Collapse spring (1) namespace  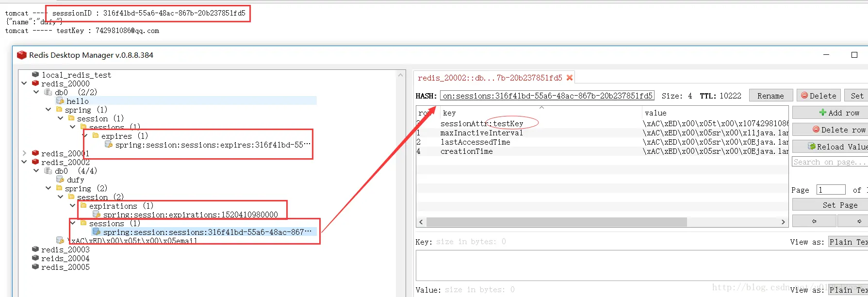pos(49,110)
